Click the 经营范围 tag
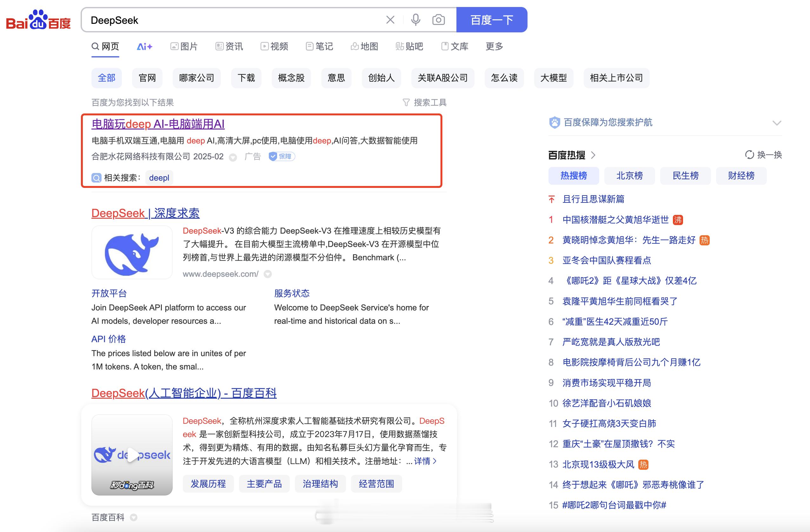 pyautogui.click(x=376, y=484)
